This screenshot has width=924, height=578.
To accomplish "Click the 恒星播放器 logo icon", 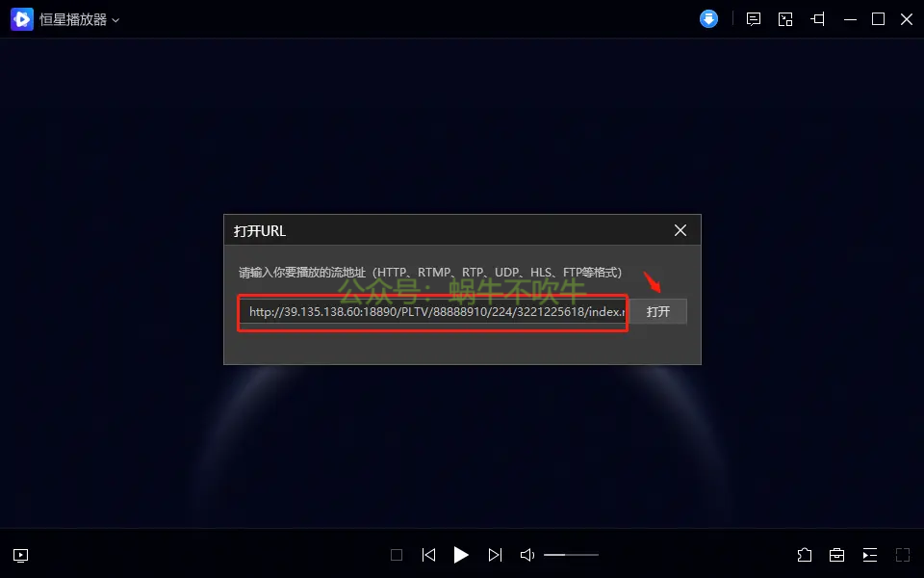I will [x=22, y=19].
